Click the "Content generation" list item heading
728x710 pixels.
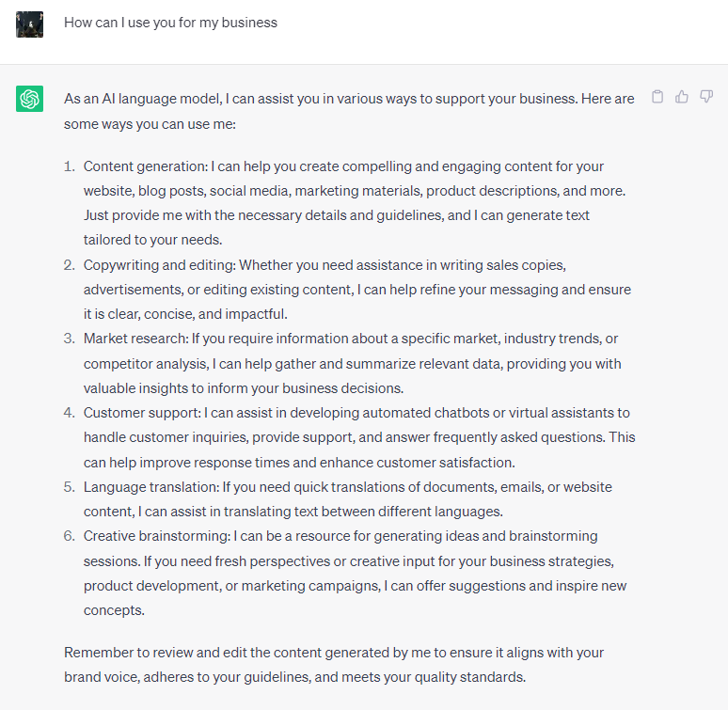[145, 166]
